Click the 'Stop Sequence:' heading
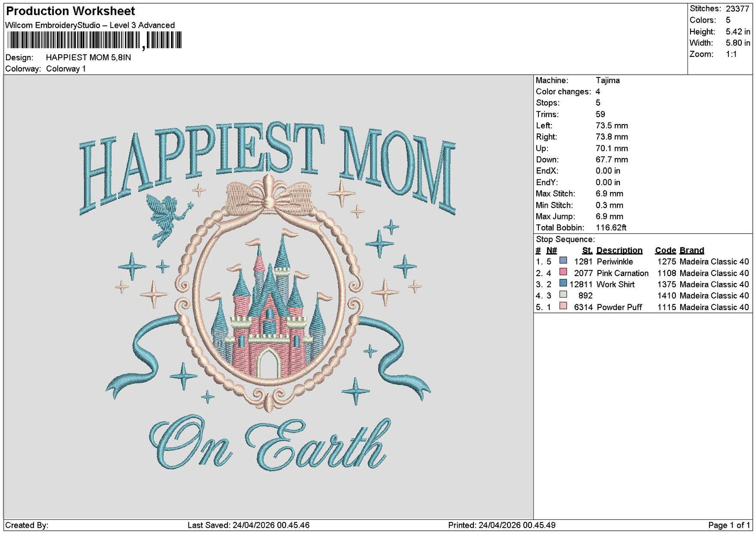756x534 pixels. coord(565,240)
